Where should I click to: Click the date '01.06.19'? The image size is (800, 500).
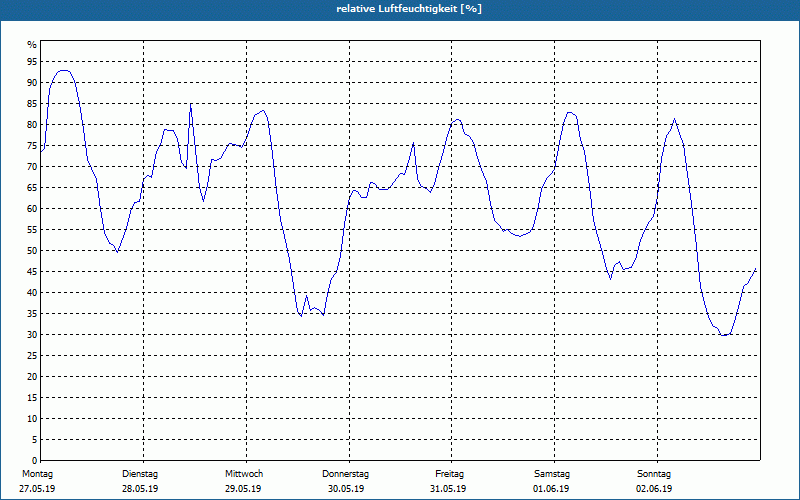point(551,489)
